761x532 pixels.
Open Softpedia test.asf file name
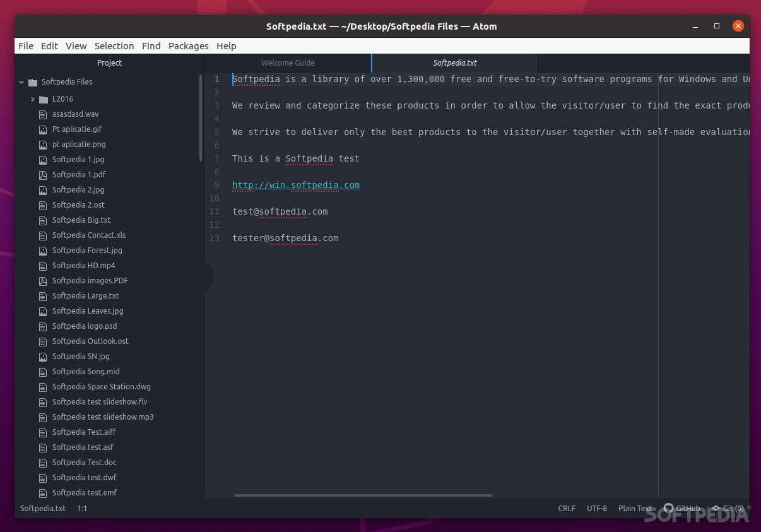[83, 447]
